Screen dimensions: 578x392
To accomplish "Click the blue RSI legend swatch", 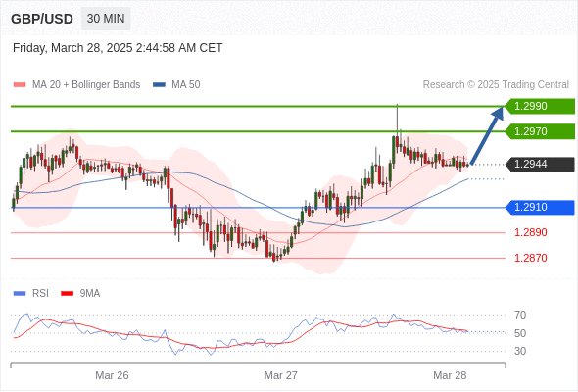I will 20,294.
